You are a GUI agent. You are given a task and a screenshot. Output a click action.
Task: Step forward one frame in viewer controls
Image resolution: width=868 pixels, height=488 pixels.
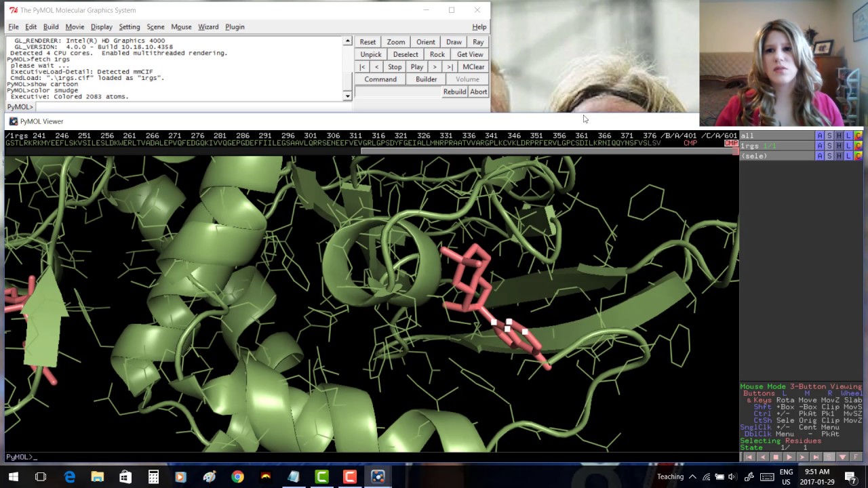(802, 457)
